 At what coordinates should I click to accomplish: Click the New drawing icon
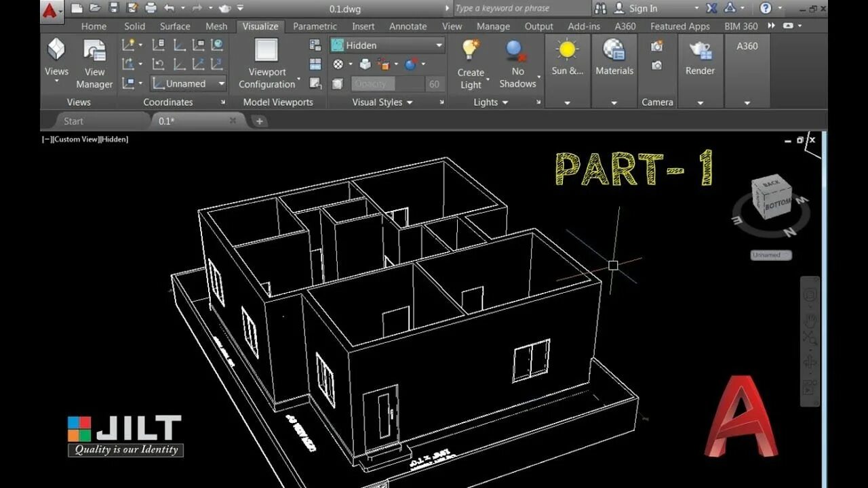click(77, 8)
